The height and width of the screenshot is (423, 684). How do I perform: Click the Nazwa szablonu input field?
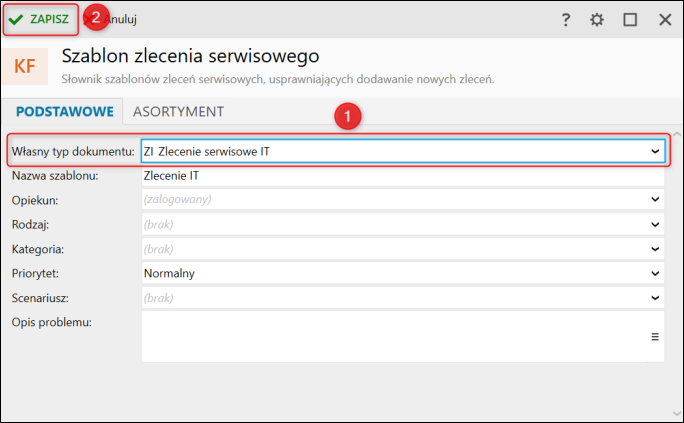click(403, 176)
